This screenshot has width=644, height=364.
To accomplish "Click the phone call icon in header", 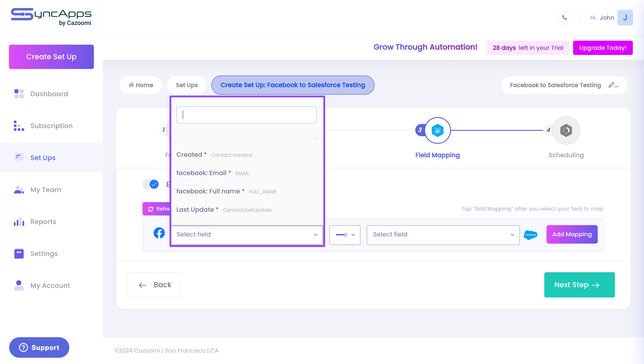I will point(564,17).
